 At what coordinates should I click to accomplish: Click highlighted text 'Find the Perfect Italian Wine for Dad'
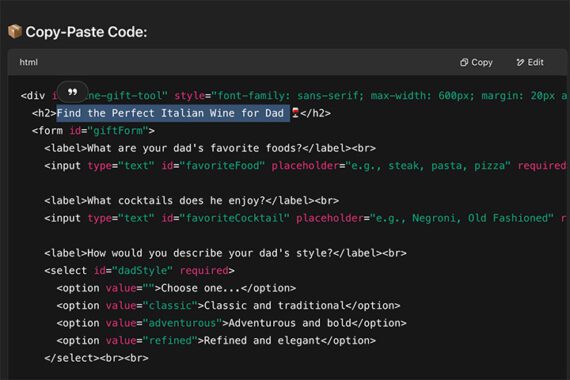170,113
